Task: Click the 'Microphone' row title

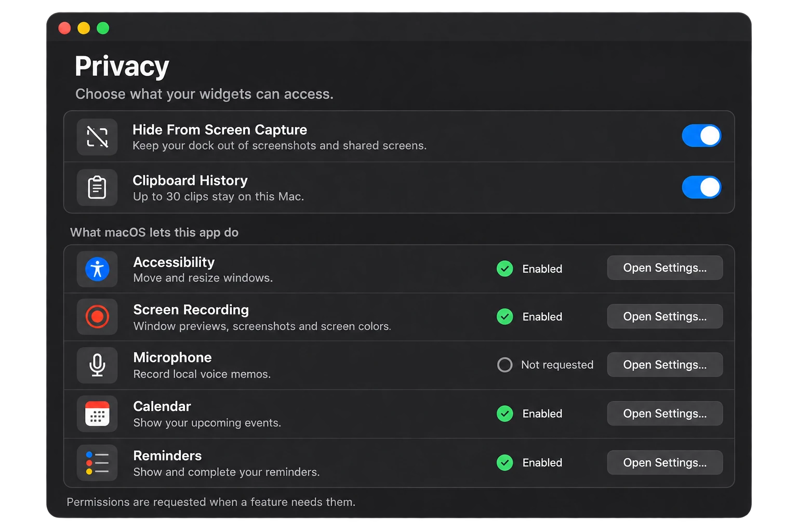Action: pyautogui.click(x=172, y=357)
